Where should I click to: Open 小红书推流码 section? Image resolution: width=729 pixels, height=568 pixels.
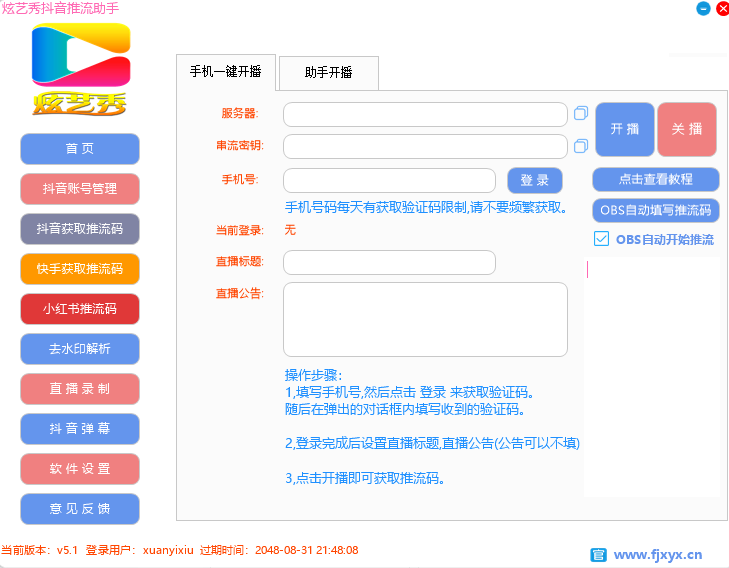80,309
